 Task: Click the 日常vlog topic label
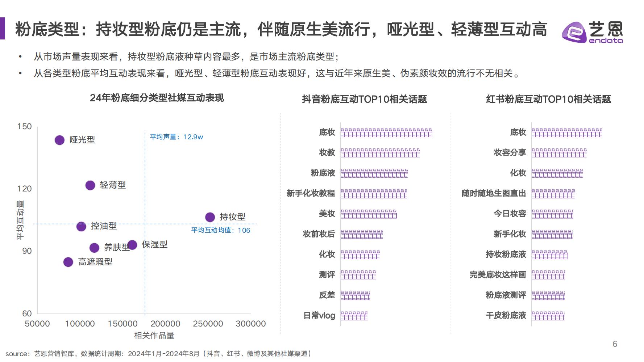[319, 316]
